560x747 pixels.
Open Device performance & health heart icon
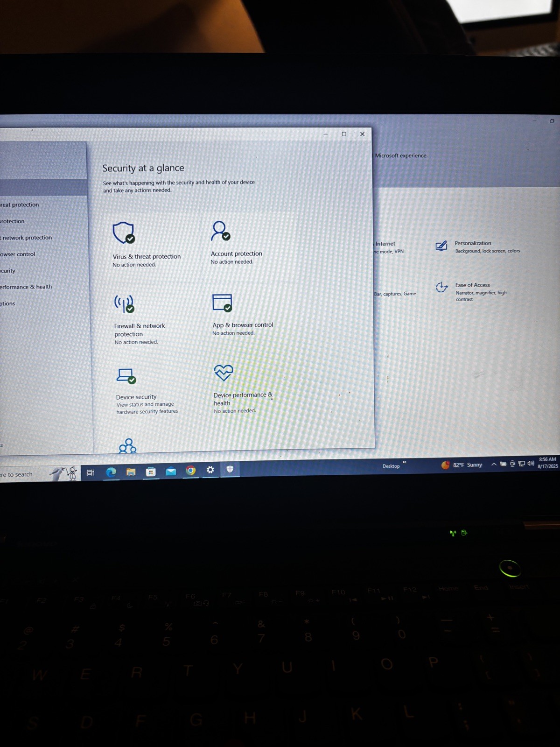pyautogui.click(x=224, y=372)
